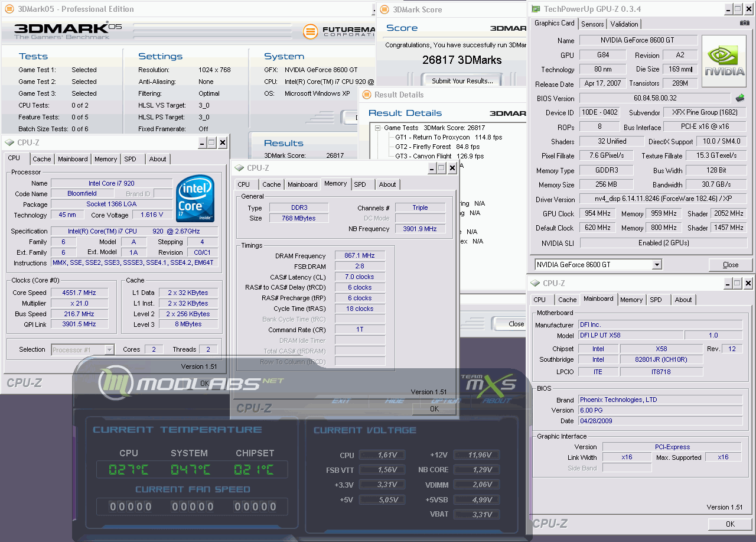Click Resolution 1024 x 768 setting text

coord(214,70)
